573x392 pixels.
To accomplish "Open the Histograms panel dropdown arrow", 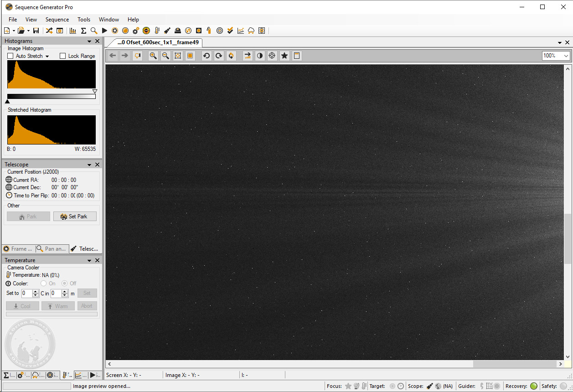I will (90, 41).
